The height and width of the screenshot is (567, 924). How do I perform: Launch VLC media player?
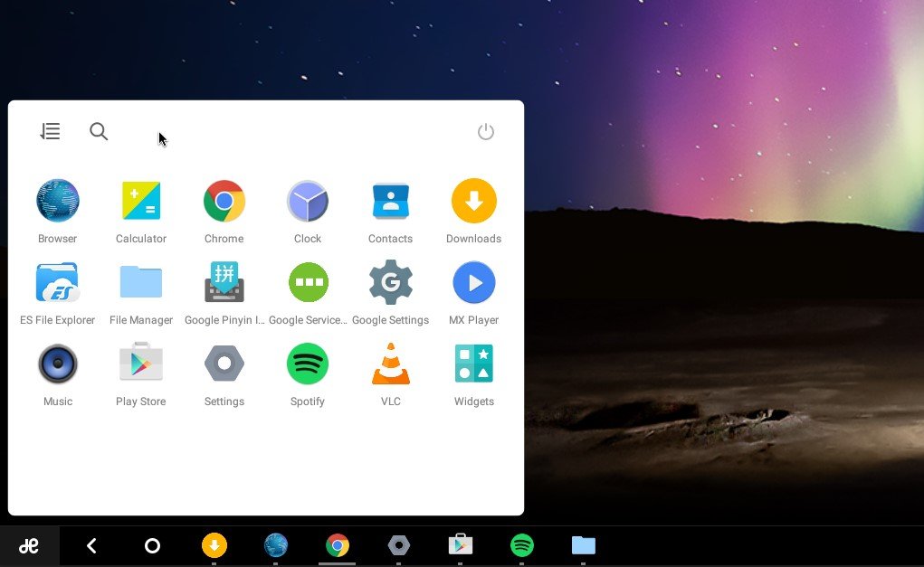click(x=390, y=364)
